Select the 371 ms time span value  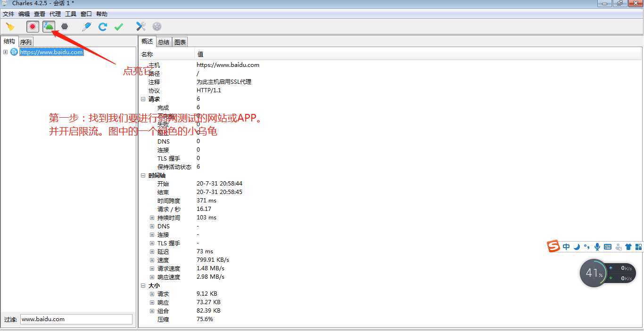(x=206, y=201)
